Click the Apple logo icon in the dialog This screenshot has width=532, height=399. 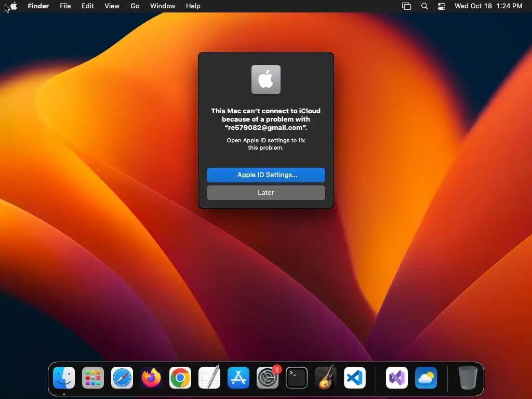266,79
